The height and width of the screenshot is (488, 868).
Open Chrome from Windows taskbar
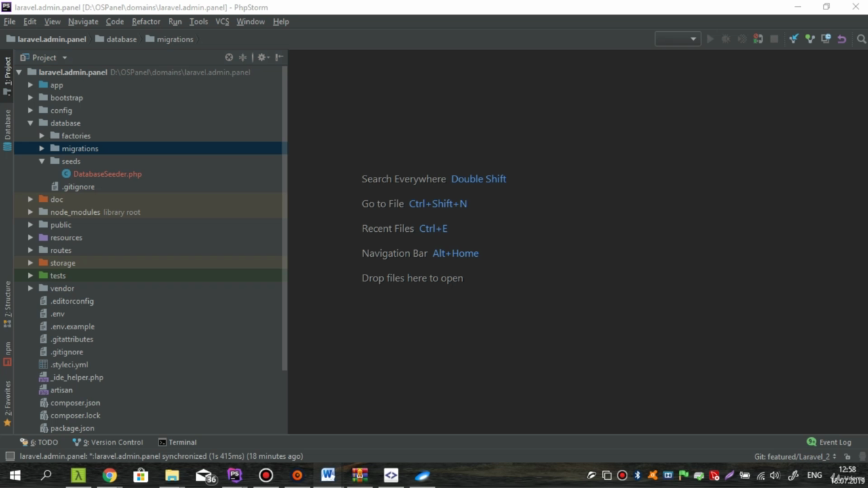tap(109, 475)
